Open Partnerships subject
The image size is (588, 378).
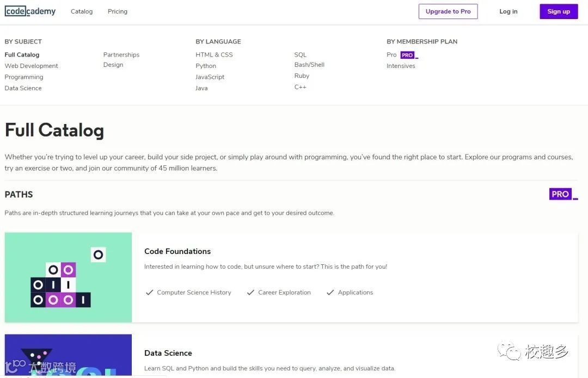pyautogui.click(x=121, y=55)
